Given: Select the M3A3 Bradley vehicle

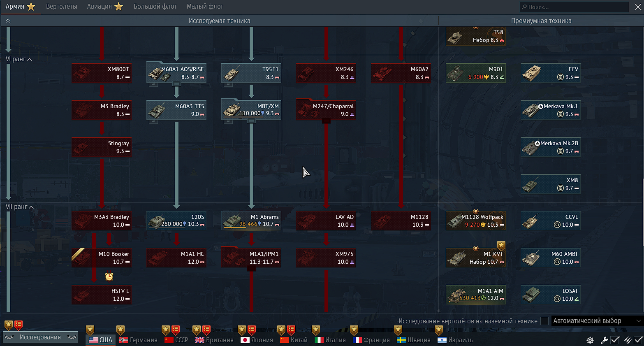Looking at the screenshot, I should [x=102, y=221].
